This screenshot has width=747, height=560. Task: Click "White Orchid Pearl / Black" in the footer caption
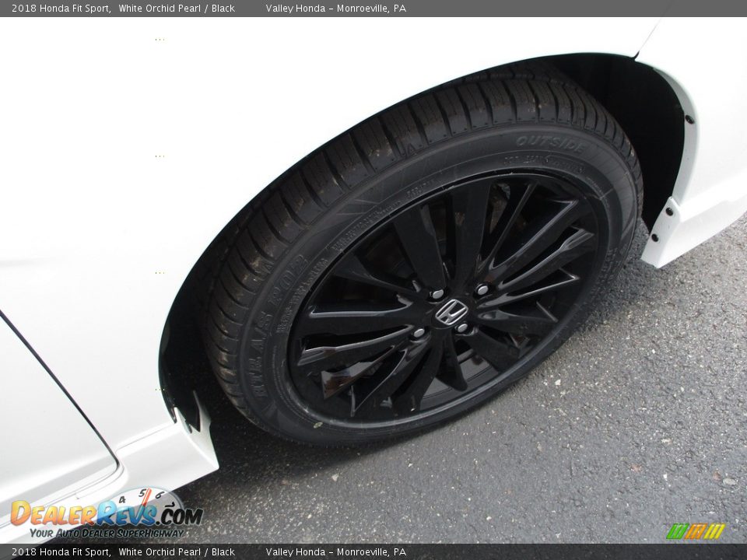[x=177, y=552]
